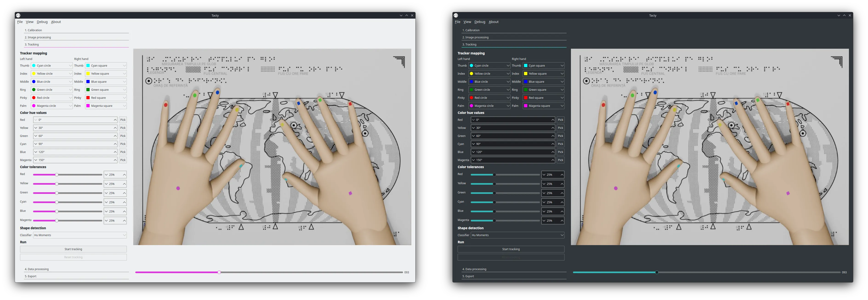Expand left Index Yellow circle dropdown, light window

[x=52, y=74]
